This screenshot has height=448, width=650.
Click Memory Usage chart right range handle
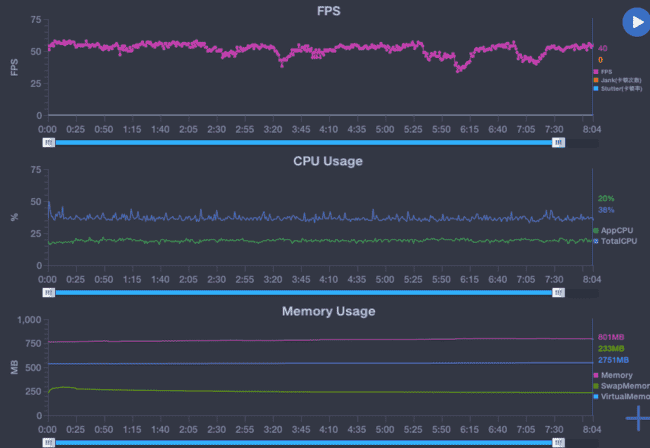(x=558, y=441)
